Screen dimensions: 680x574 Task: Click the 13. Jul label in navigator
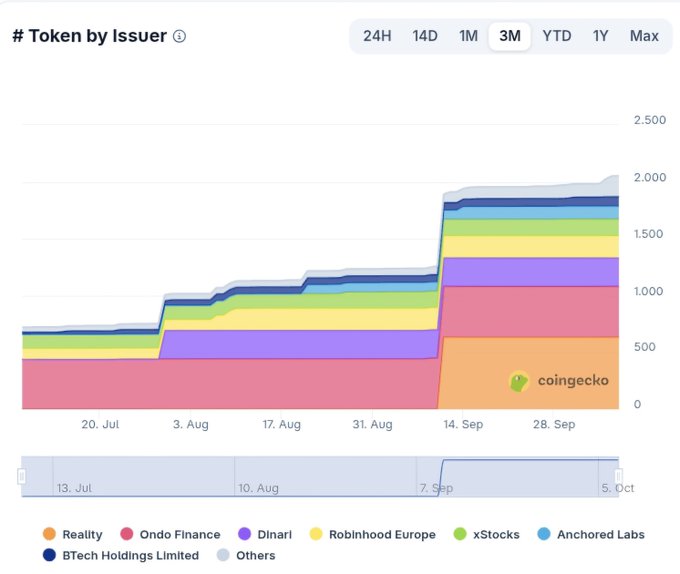point(74,488)
